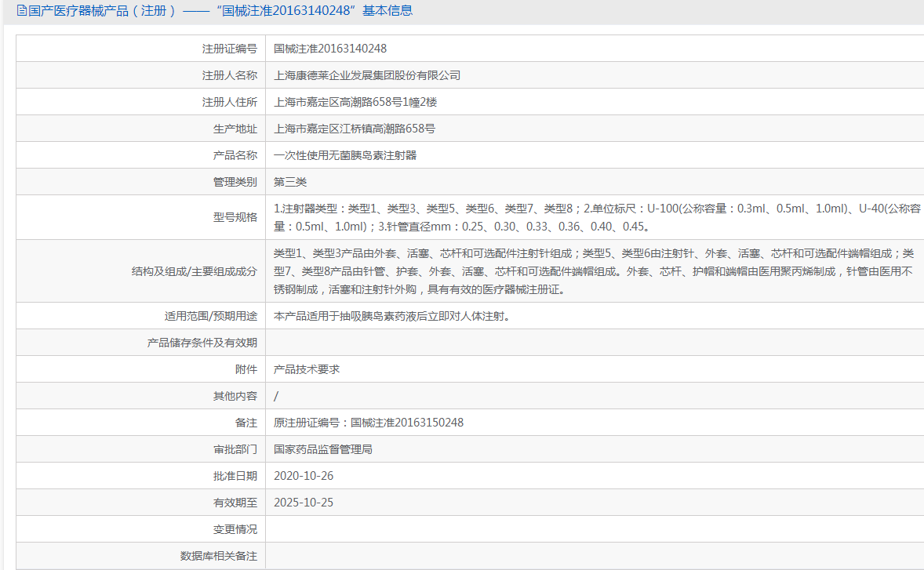Click the expiry date 2025-10-25

pos(304,503)
